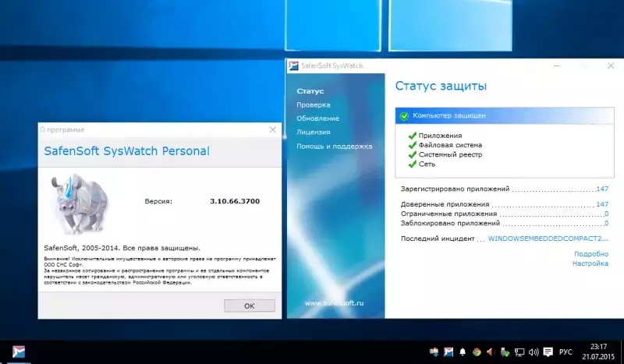The image size is (624, 364).
Task: Open Лицензия section in sidebar
Action: coord(314,132)
